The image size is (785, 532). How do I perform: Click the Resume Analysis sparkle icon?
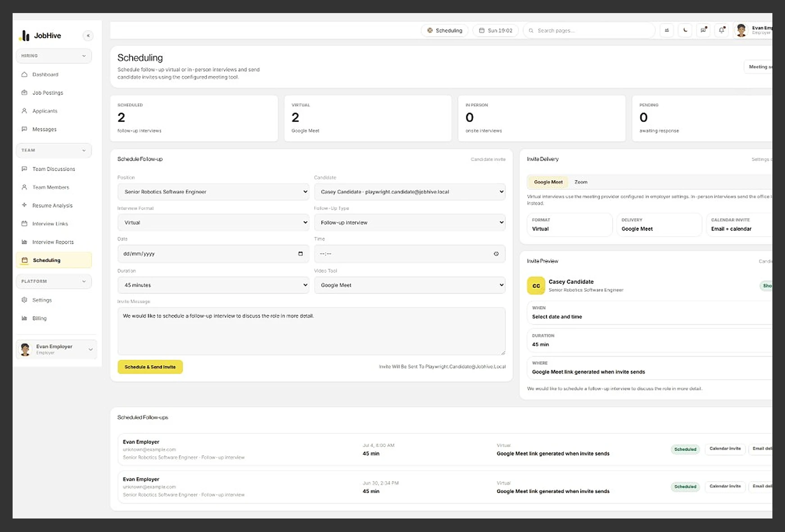pos(24,205)
